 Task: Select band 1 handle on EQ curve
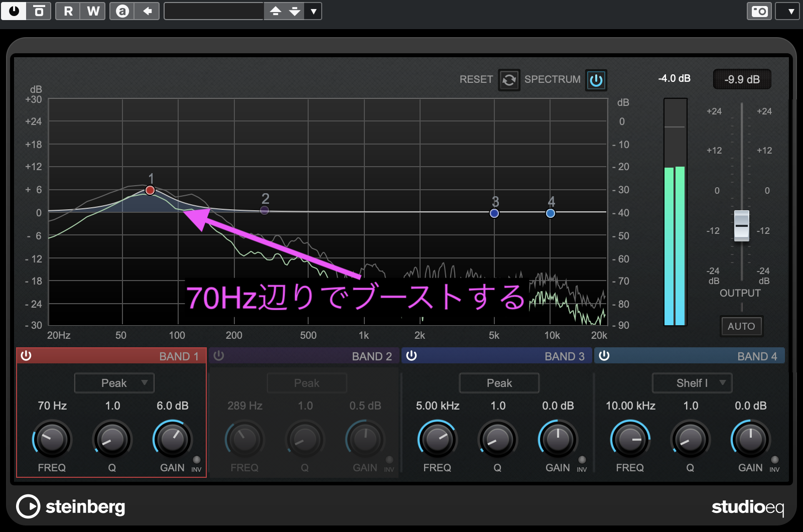tap(150, 190)
